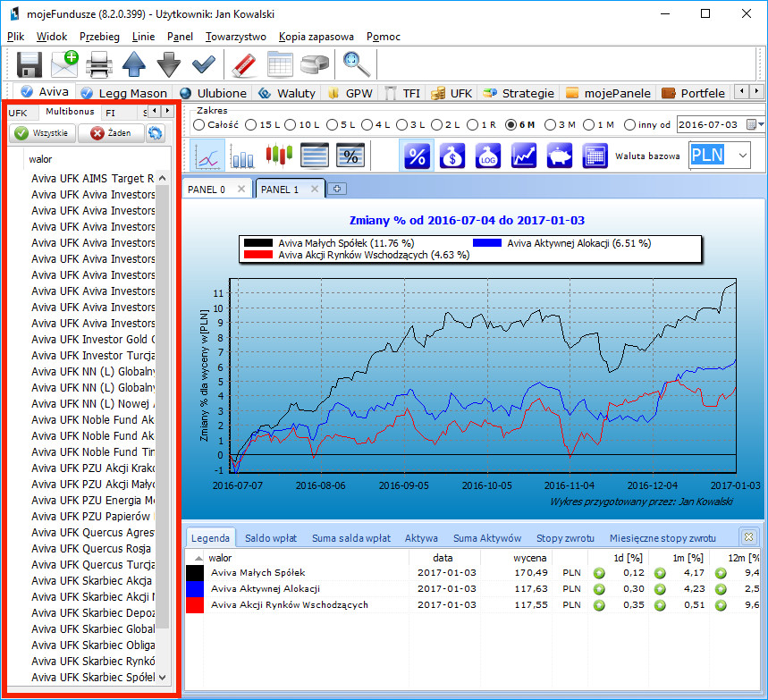Viewport: 768px width, 700px height.
Task: Choose the 1 R range radio button
Action: point(471,125)
